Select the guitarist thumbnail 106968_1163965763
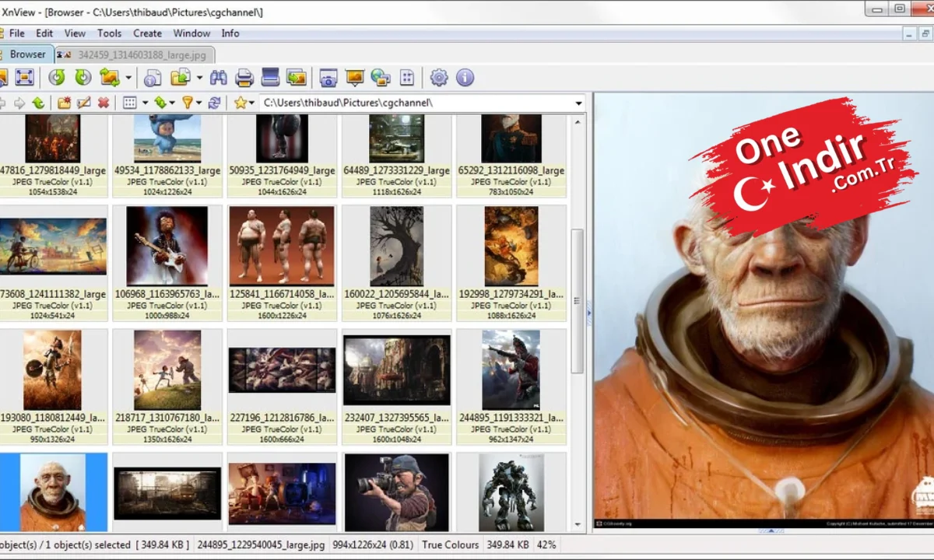Screen dimensions: 934x560 tap(167, 263)
